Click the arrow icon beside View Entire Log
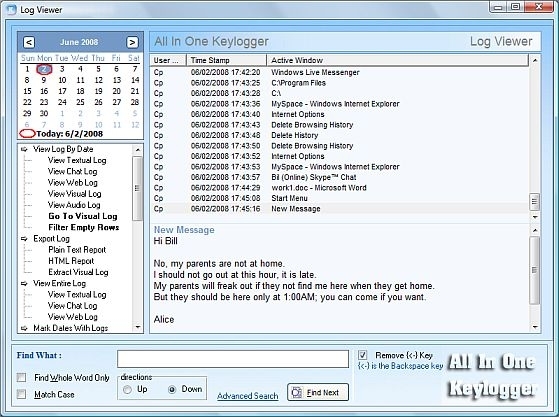 pos(24,284)
